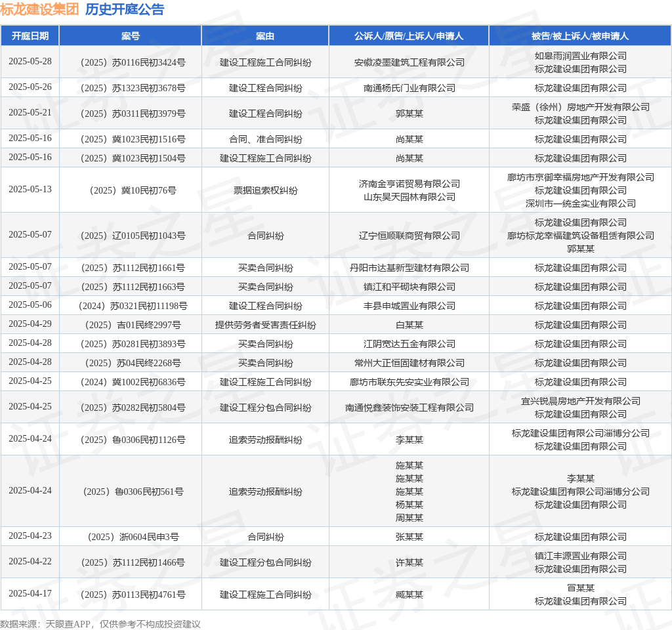Click the date 2025-05-06
Viewport: 672px width, 630px height.
(30, 304)
